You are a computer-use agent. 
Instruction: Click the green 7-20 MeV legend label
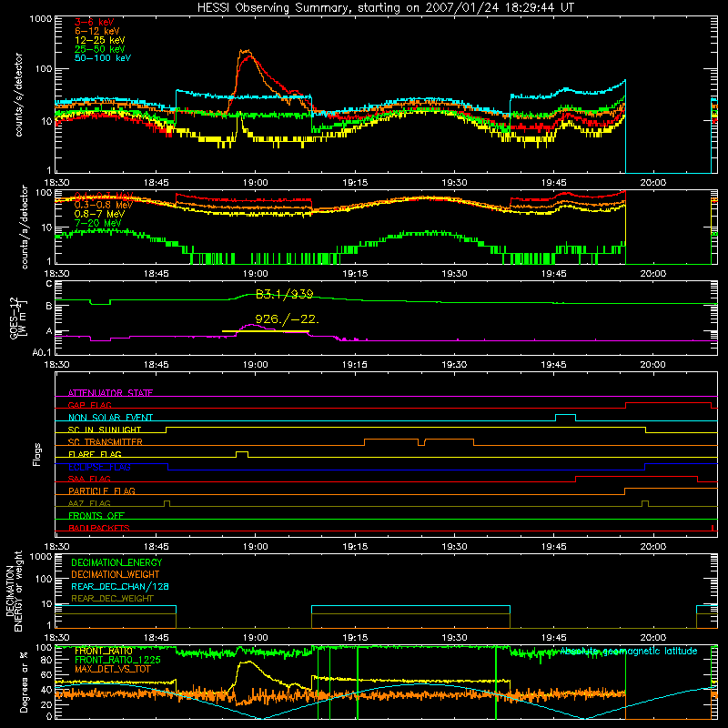[x=98, y=223]
